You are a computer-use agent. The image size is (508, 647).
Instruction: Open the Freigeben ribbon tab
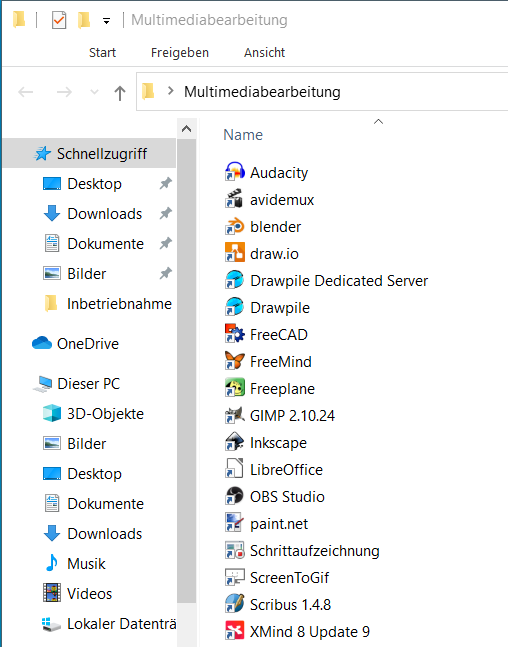[180, 52]
